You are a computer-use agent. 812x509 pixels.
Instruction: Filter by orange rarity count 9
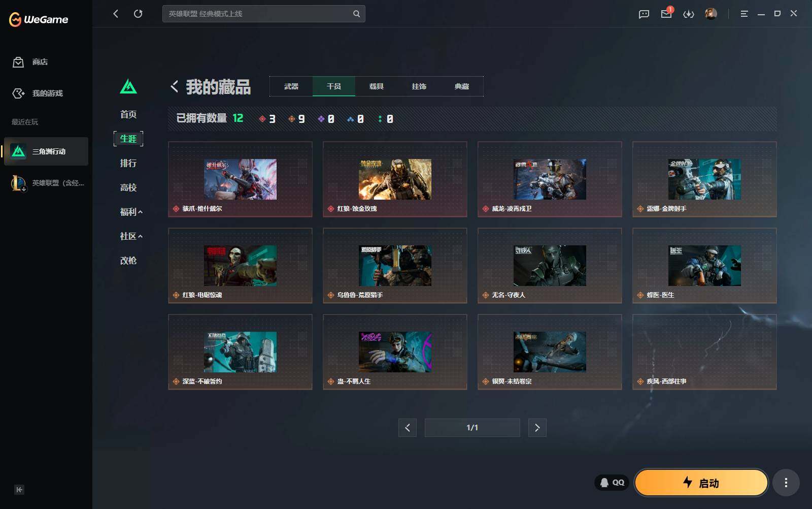pyautogui.click(x=297, y=119)
